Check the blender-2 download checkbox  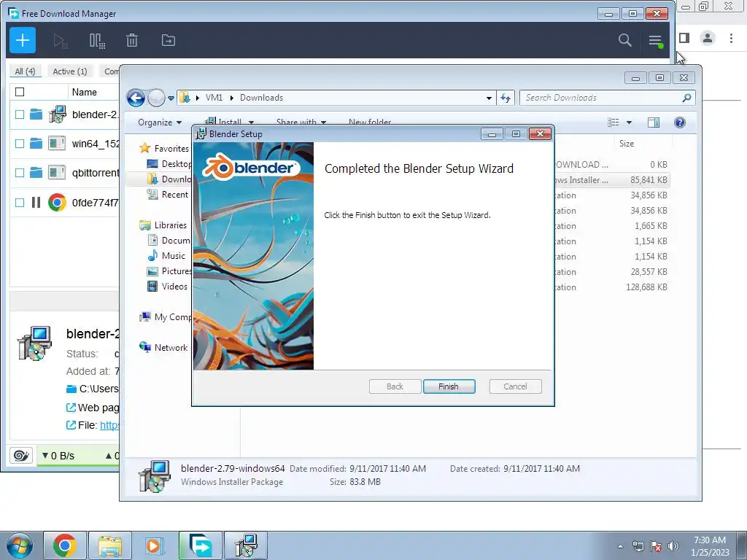tap(20, 114)
